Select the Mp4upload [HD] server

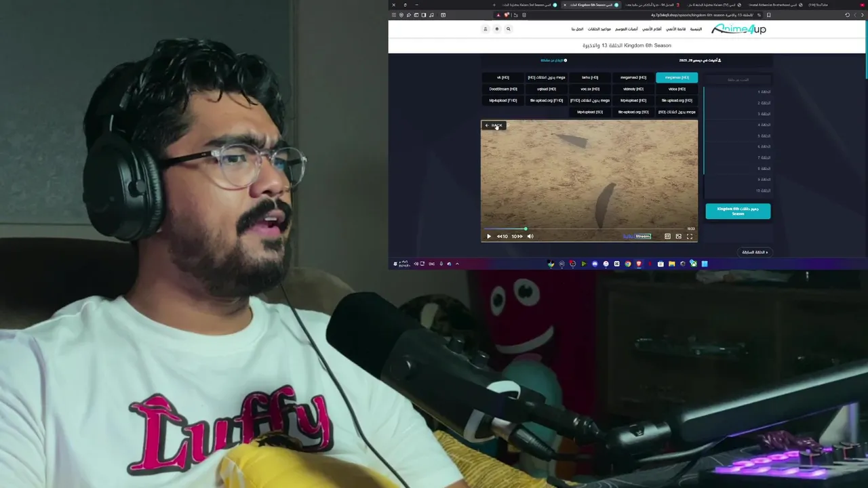point(633,100)
